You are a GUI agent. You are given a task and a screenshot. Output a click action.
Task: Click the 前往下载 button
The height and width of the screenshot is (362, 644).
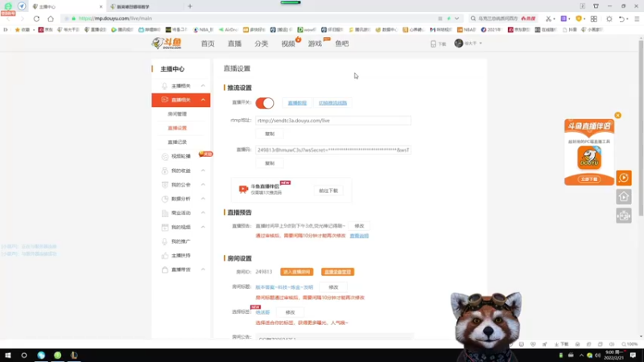pyautogui.click(x=328, y=191)
